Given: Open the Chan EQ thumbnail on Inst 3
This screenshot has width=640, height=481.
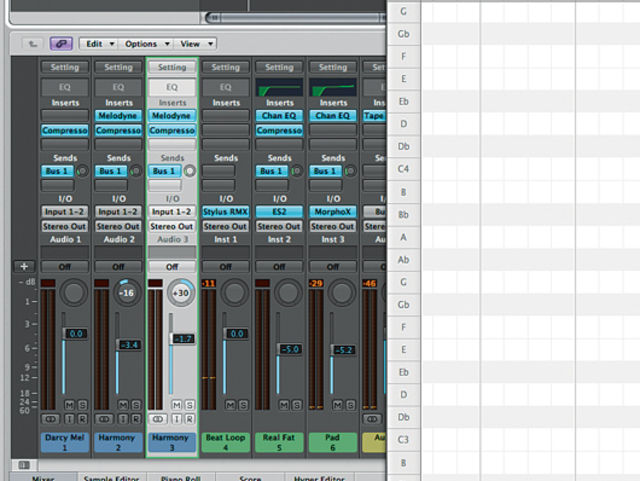Looking at the screenshot, I should tap(333, 87).
